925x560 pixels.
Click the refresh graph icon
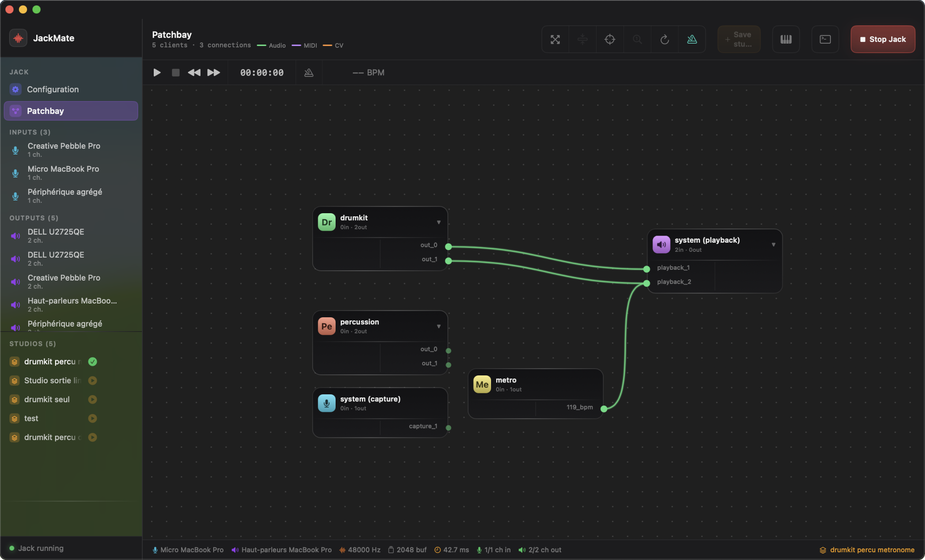coord(664,39)
